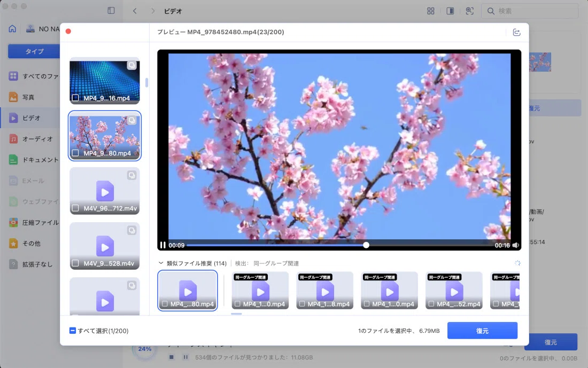Click similar-file icon on MP4_9...80.mp4 thumbnail
Viewport: 588px width, 368px height.
point(131,120)
